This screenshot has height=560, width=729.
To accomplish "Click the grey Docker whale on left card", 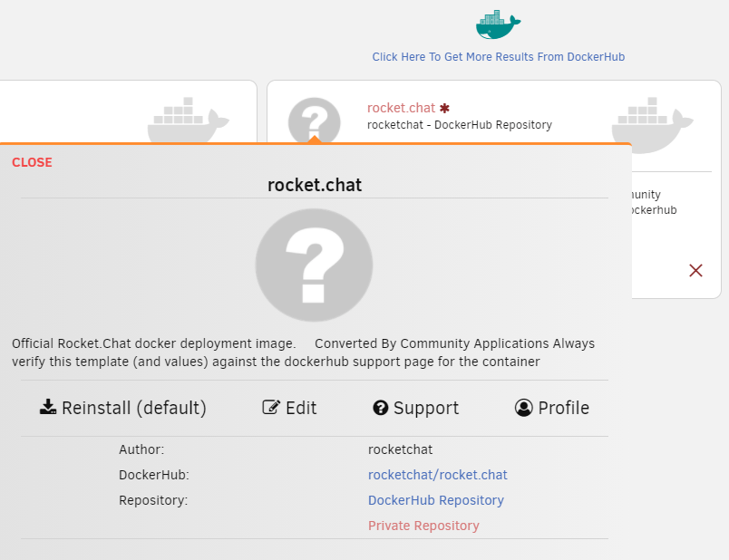I will (x=189, y=120).
